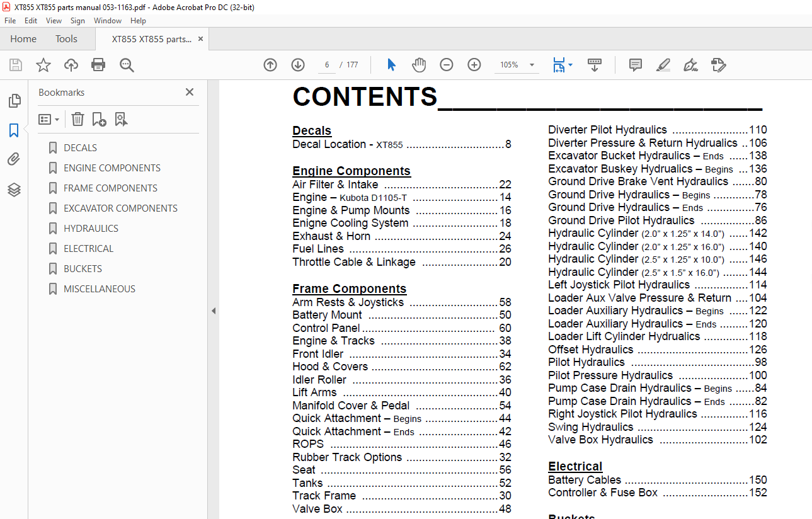Click the Controller & Fuse Box entry
Viewport: 812px width, 519px height.
click(658, 493)
